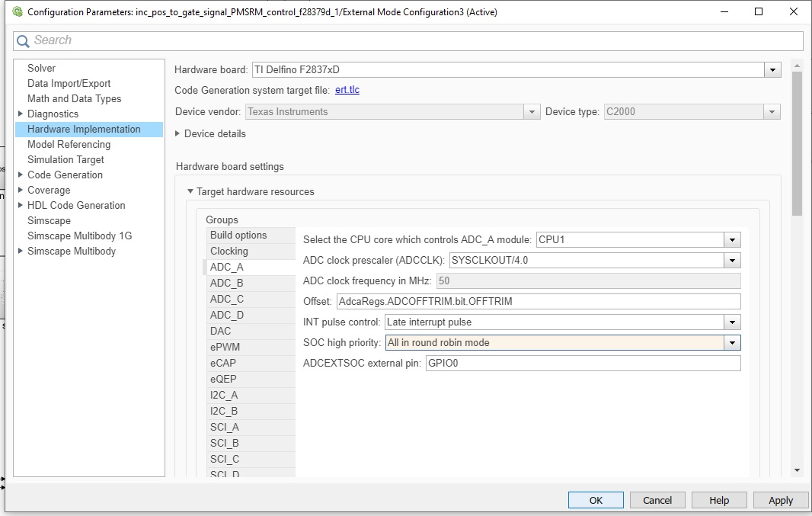Open the Hardware board dropdown
812x516 pixels.
pyautogui.click(x=773, y=70)
